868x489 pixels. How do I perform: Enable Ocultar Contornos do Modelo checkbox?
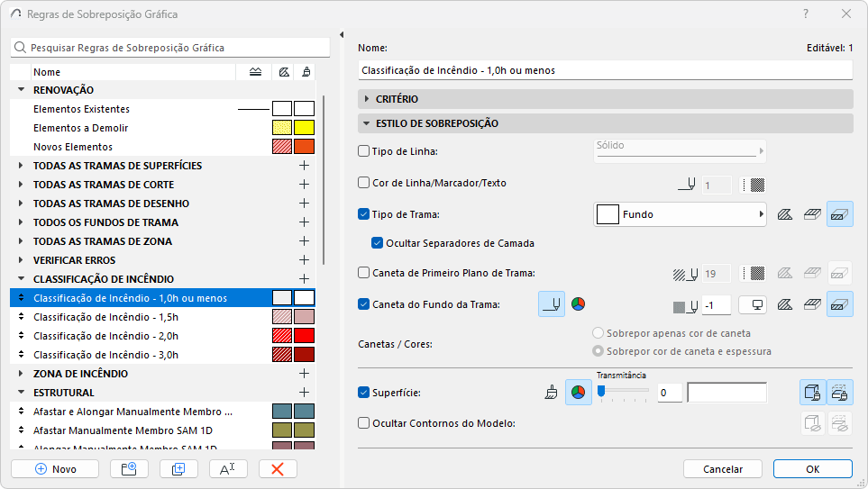[364, 423]
